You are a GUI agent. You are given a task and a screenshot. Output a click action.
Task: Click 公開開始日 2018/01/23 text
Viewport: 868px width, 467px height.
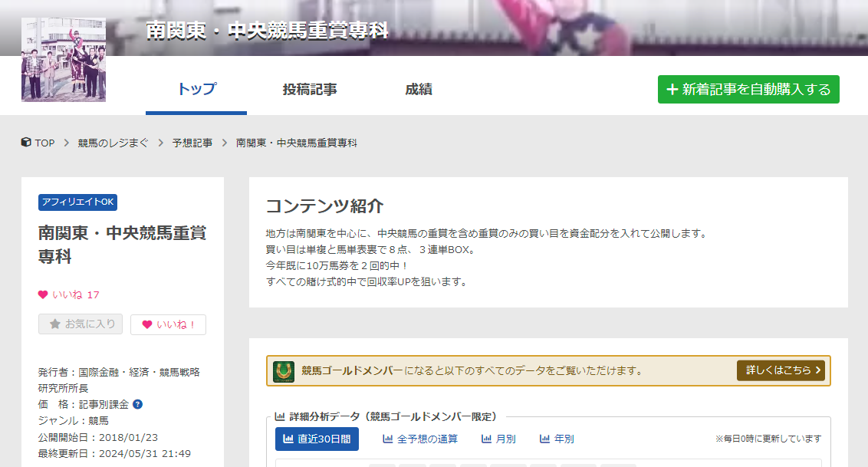pos(98,438)
